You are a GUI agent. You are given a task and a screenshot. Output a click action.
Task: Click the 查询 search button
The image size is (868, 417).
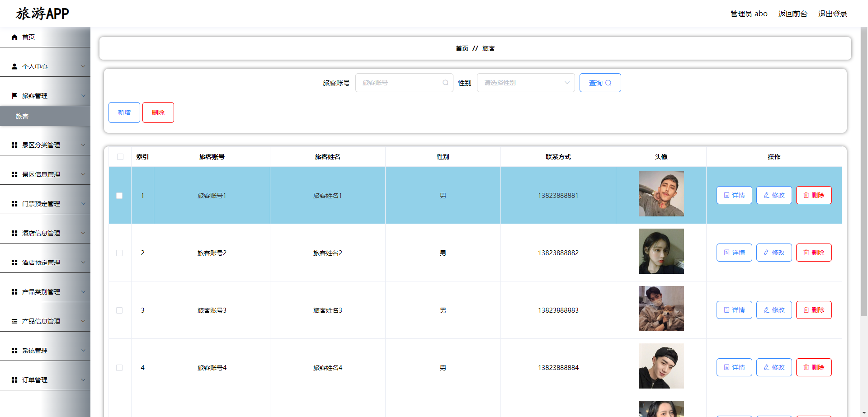point(600,83)
